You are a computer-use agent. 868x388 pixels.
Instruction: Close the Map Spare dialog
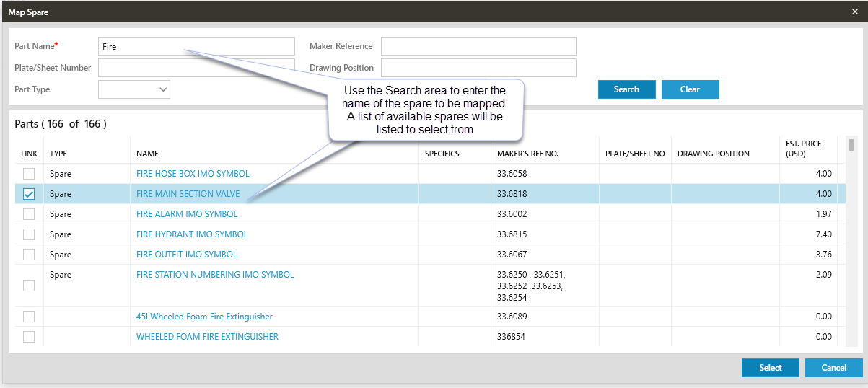[855, 12]
